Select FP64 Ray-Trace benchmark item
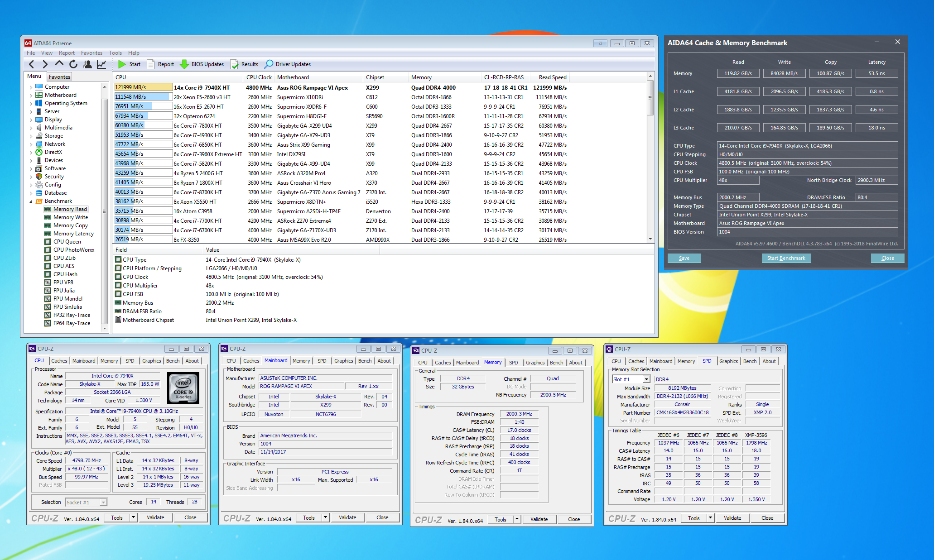The height and width of the screenshot is (560, 934). 72,323
